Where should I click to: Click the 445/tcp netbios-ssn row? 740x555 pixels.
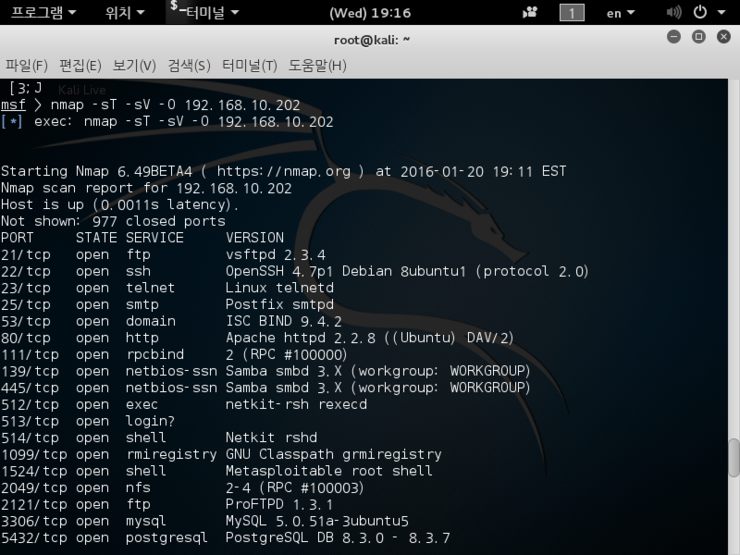pos(266,387)
